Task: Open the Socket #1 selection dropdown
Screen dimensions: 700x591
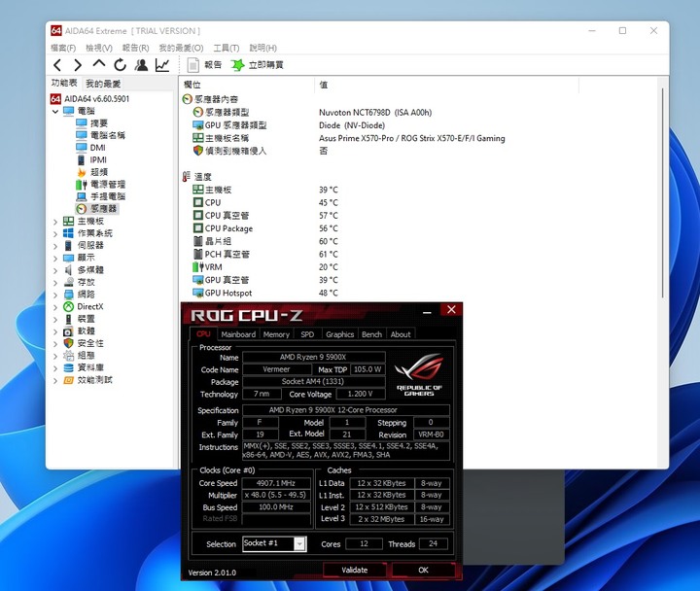Action: point(274,543)
